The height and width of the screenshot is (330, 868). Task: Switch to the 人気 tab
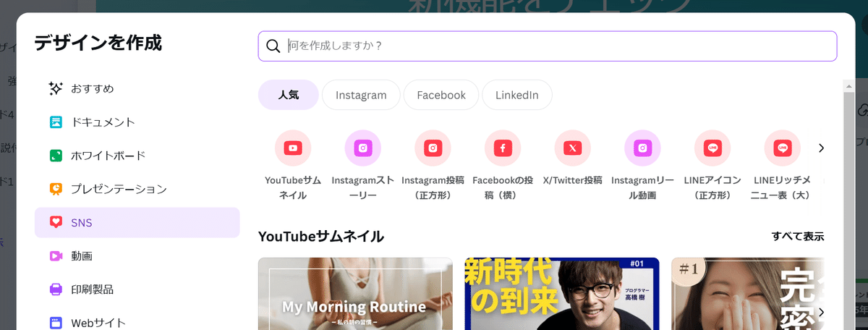pyautogui.click(x=289, y=95)
